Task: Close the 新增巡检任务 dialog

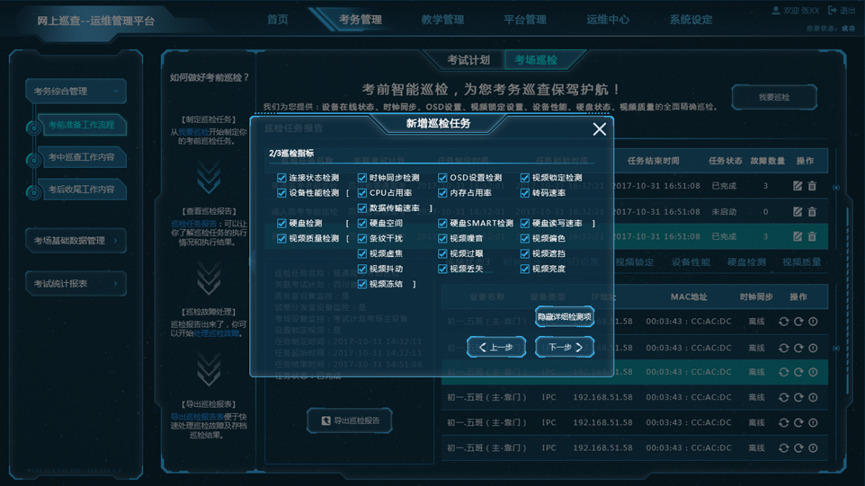Action: (x=599, y=129)
